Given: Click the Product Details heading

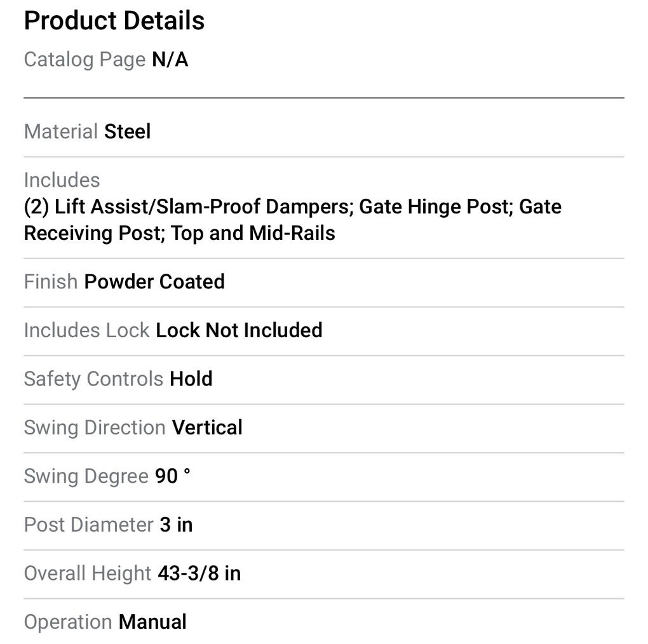Looking at the screenshot, I should pos(114,21).
